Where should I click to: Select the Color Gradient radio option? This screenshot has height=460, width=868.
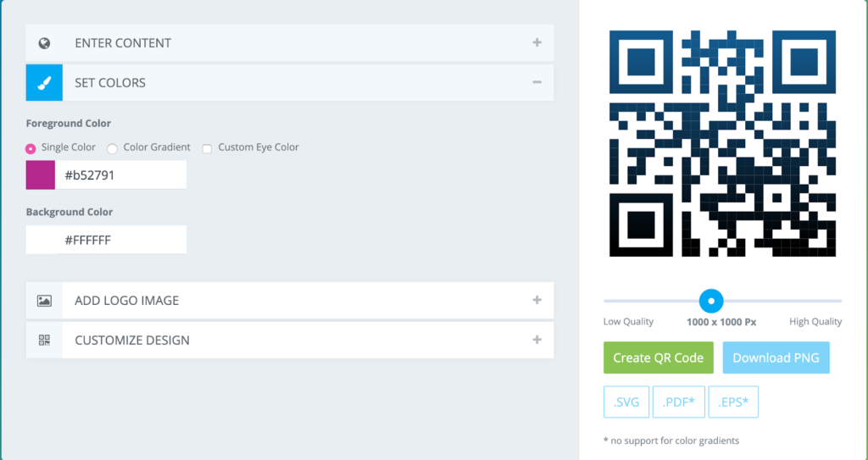click(113, 148)
